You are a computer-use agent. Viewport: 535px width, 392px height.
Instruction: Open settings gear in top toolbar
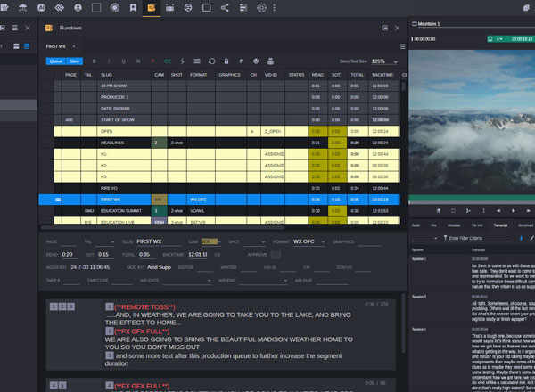pos(261,8)
